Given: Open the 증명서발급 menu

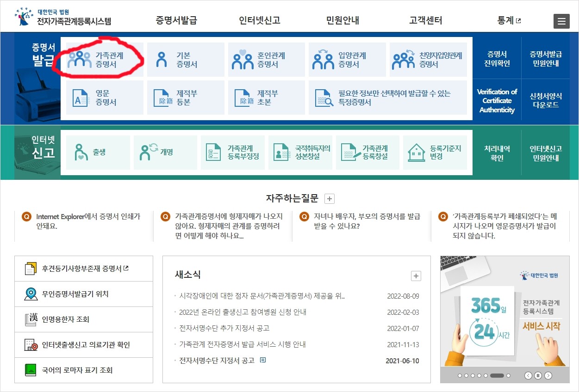Looking at the screenshot, I should (x=176, y=20).
